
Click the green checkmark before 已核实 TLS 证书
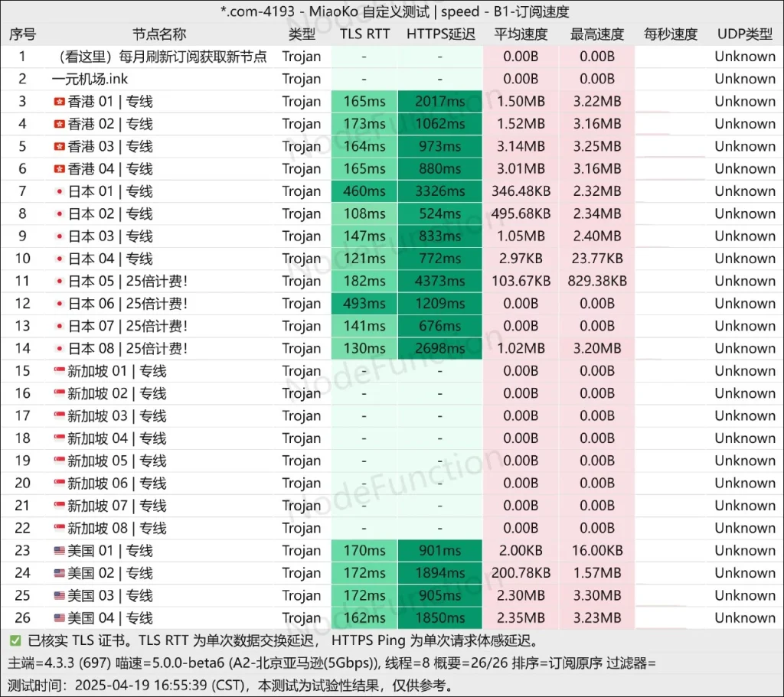(x=15, y=641)
